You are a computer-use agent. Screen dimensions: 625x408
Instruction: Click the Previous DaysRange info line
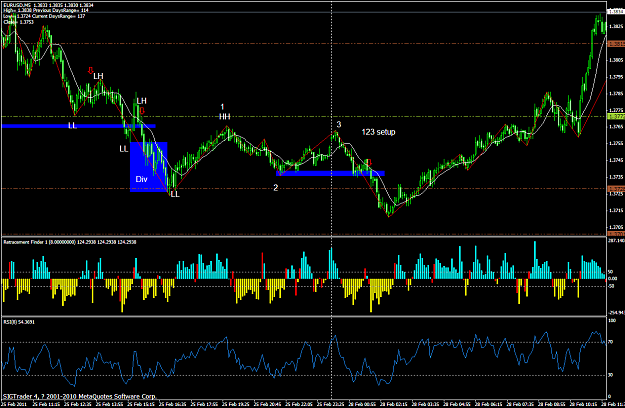[x=46, y=10]
